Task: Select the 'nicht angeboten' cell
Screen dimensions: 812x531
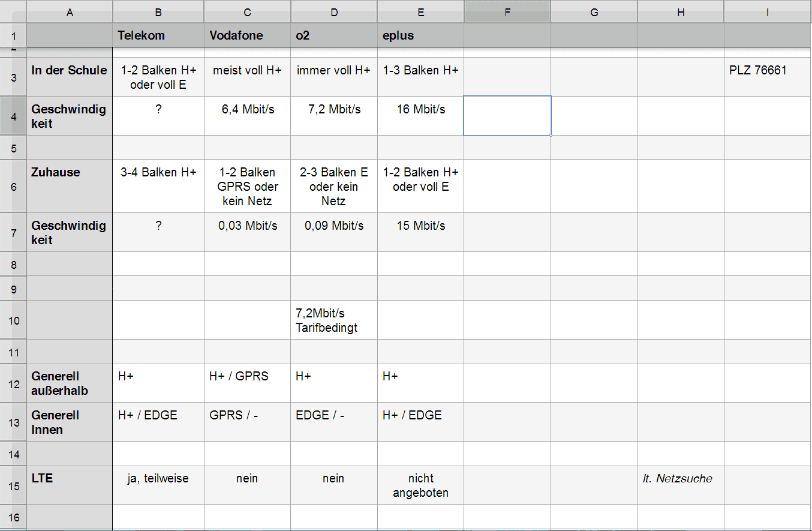Action: click(420, 485)
